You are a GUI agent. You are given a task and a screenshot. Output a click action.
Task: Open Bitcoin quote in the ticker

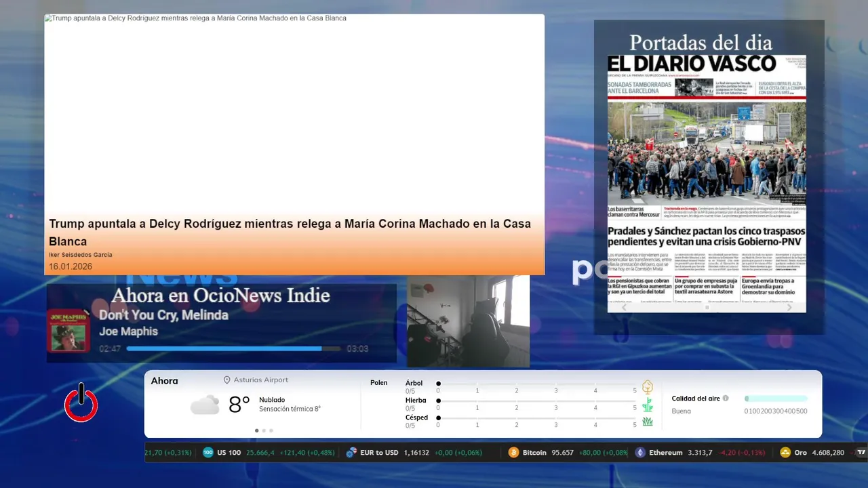[568, 453]
